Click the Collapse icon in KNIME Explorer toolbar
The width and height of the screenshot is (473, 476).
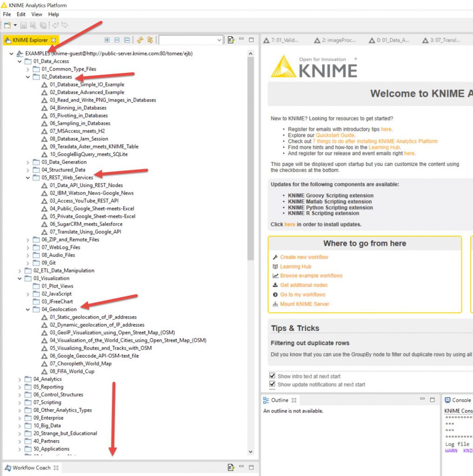[117, 40]
